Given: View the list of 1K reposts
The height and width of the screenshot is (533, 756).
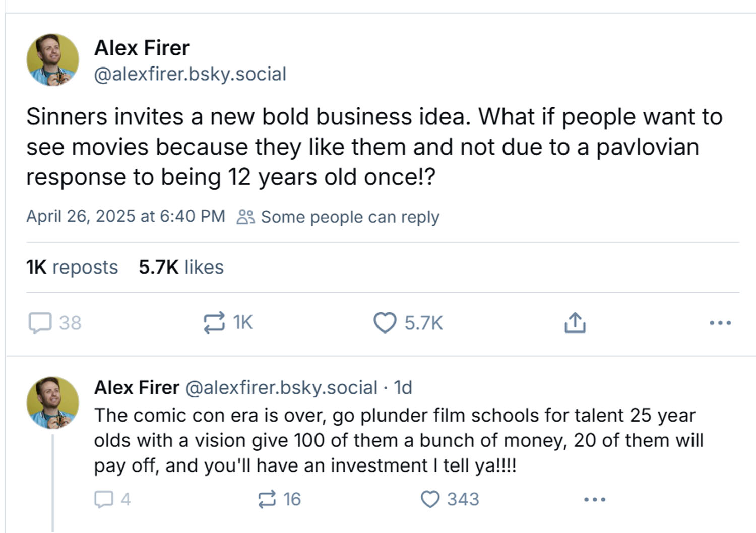Looking at the screenshot, I should [x=72, y=267].
